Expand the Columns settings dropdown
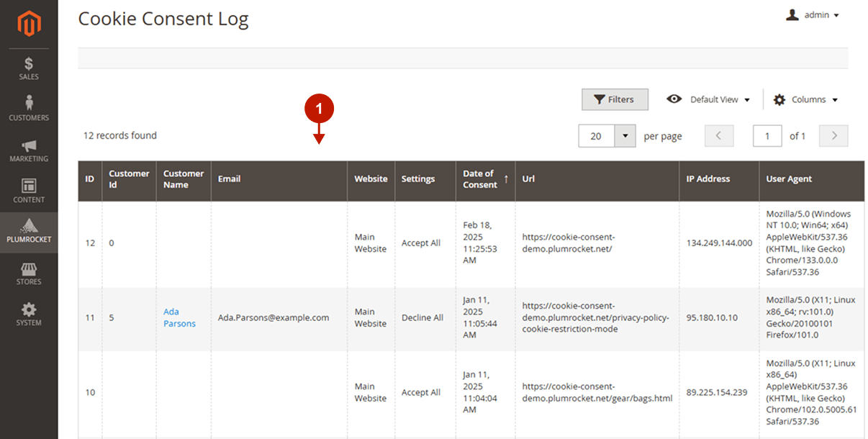The height and width of the screenshot is (439, 868). pos(805,99)
